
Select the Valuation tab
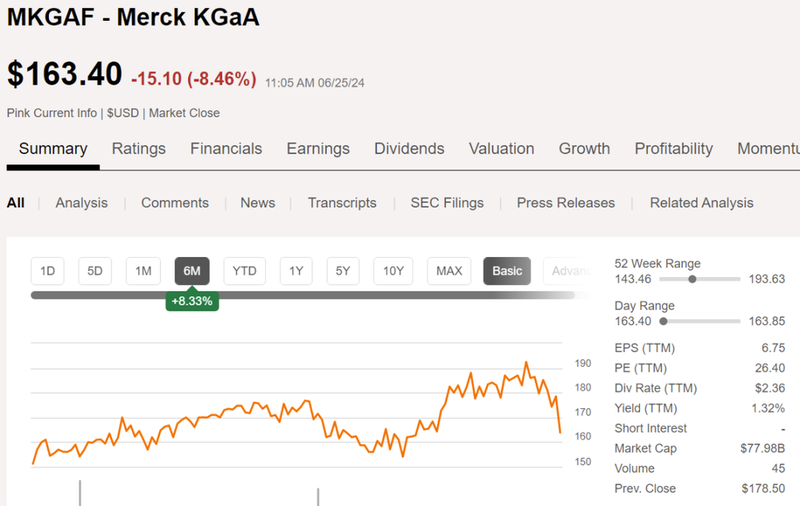tap(501, 149)
